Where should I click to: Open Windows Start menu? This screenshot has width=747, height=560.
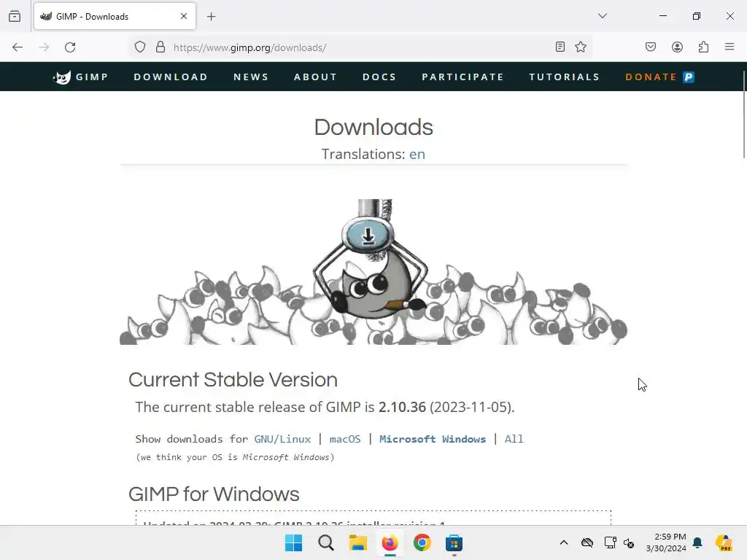pyautogui.click(x=293, y=542)
